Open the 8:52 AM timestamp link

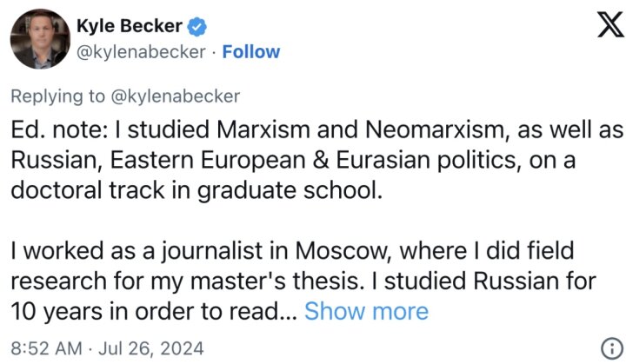46,348
